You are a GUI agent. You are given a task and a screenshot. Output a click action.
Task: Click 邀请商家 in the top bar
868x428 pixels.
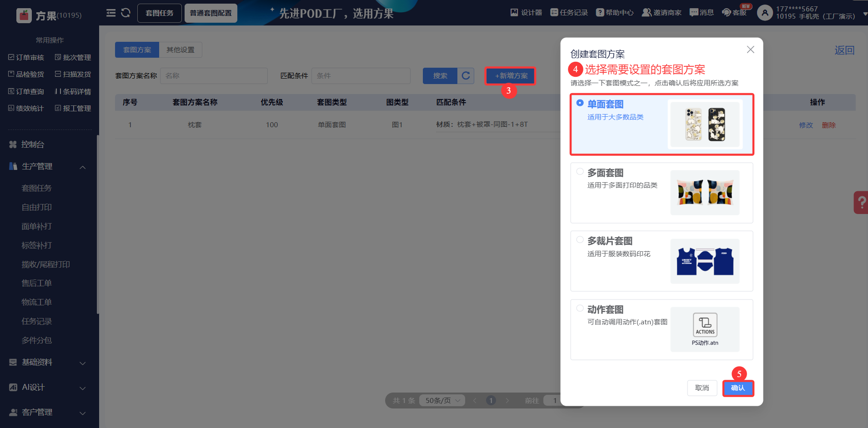[662, 12]
